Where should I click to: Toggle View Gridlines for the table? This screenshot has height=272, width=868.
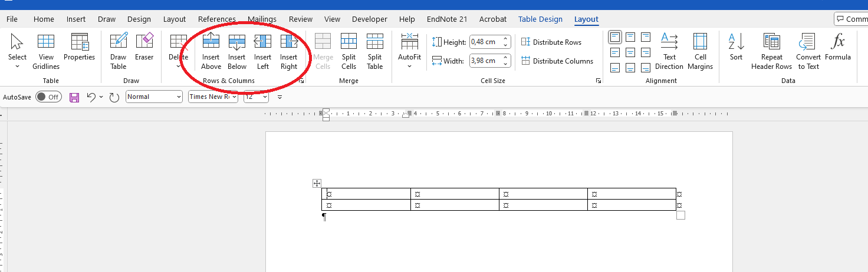point(46,51)
